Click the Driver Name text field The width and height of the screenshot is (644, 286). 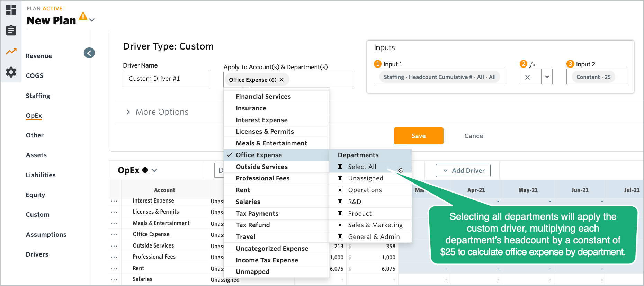pyautogui.click(x=166, y=79)
